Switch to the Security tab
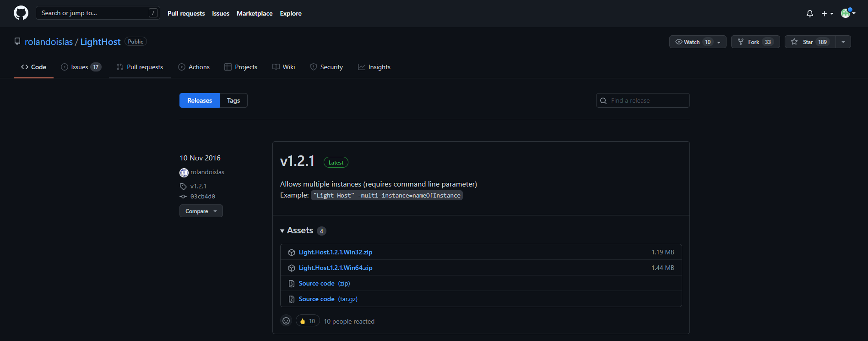 pos(326,67)
